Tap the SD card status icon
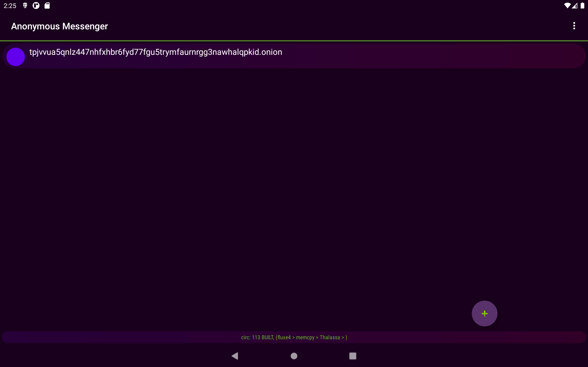588x367 pixels. 47,6
